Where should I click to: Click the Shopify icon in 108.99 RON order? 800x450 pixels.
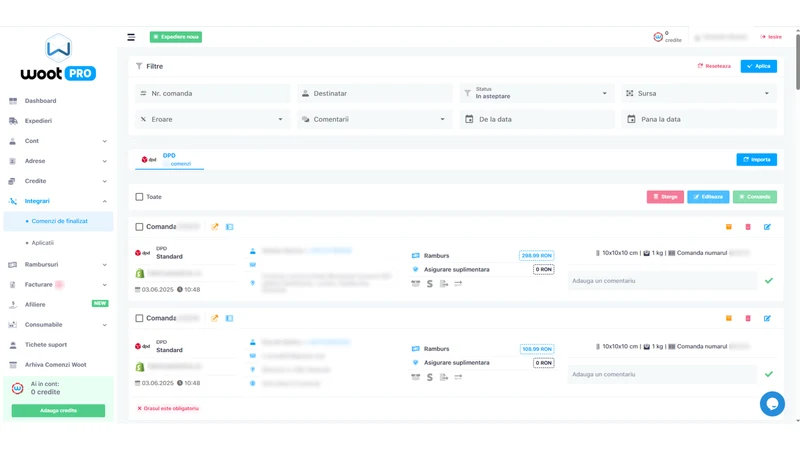pos(140,367)
